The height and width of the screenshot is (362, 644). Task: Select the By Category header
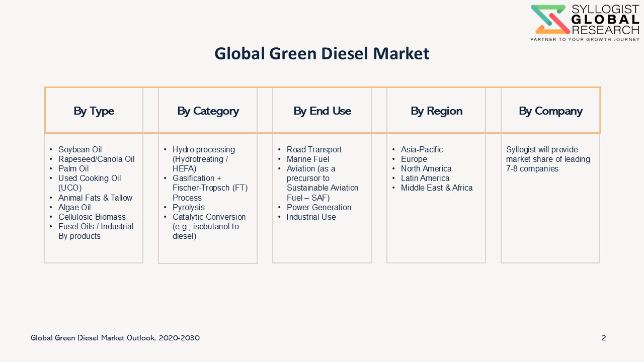coord(208,111)
